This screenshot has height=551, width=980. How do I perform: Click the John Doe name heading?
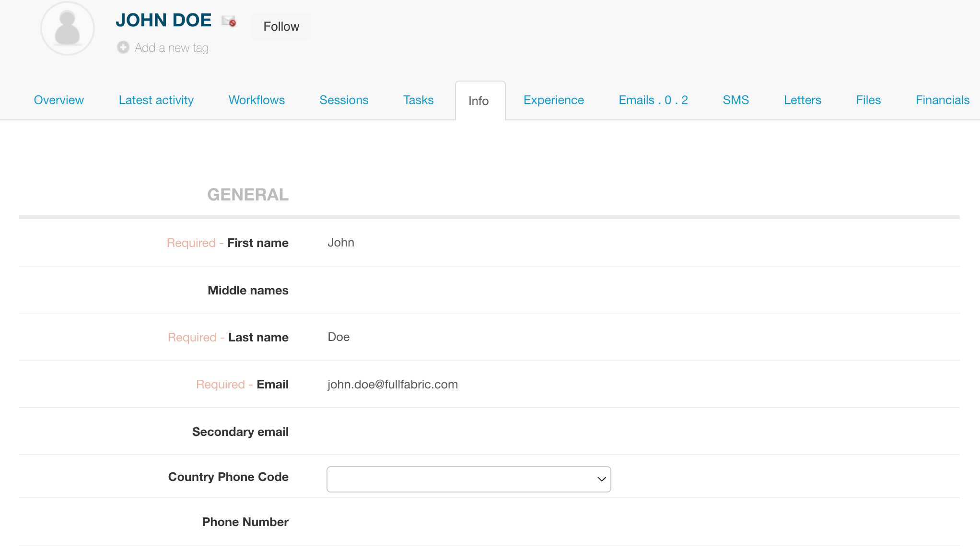pos(163,20)
